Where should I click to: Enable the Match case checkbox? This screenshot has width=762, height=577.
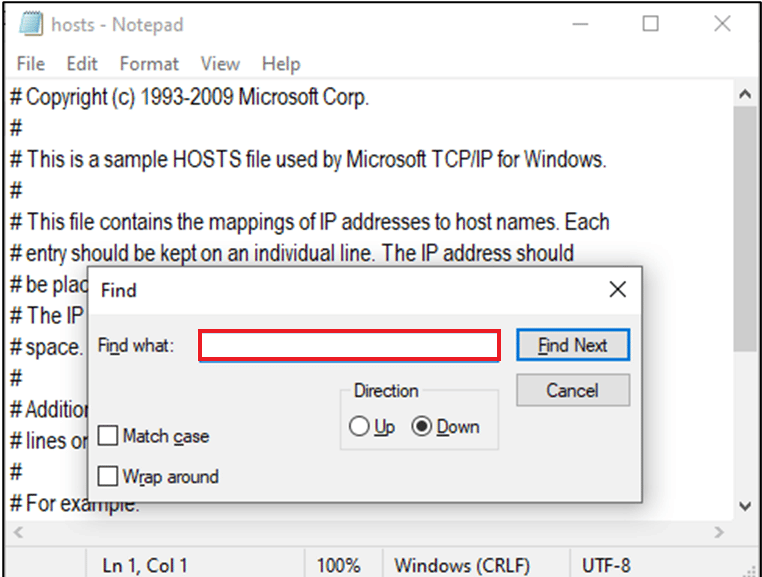click(107, 436)
